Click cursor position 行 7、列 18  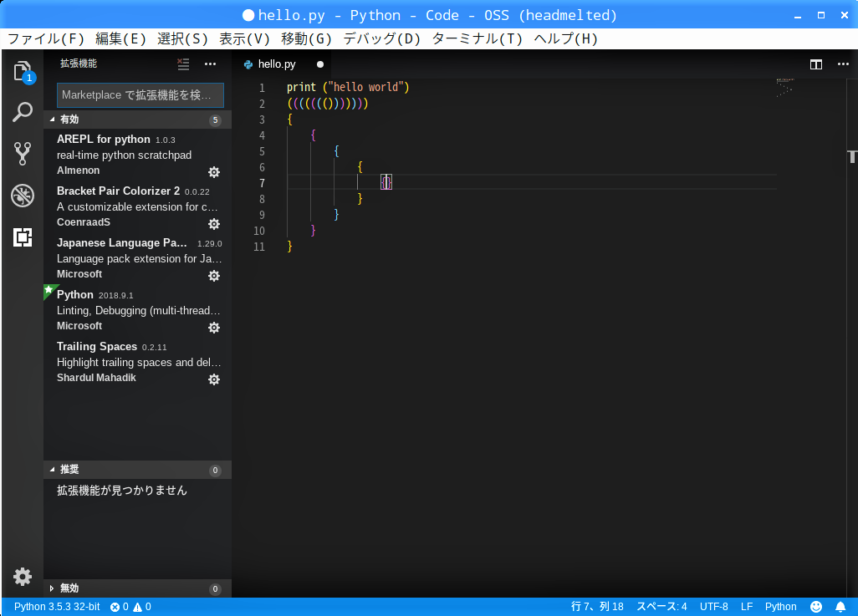[x=597, y=607]
